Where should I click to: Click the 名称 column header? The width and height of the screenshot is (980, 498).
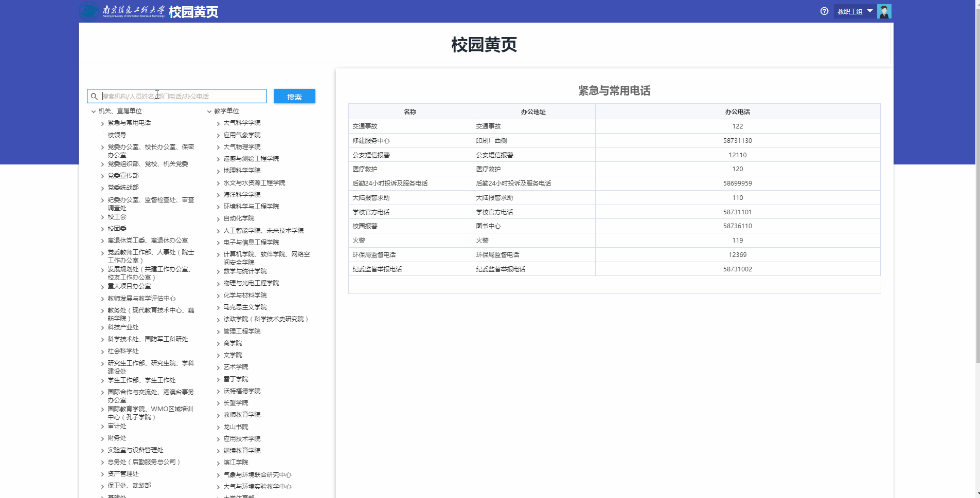click(x=409, y=112)
